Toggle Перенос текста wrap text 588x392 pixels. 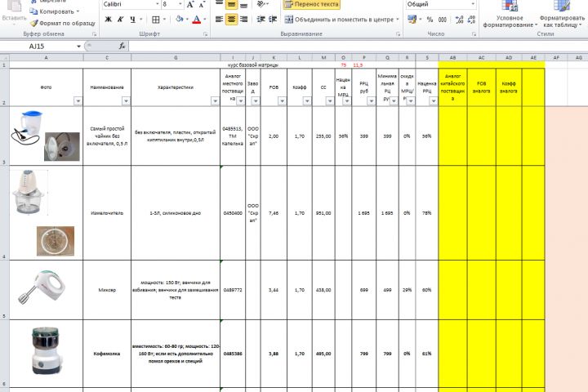[312, 4]
